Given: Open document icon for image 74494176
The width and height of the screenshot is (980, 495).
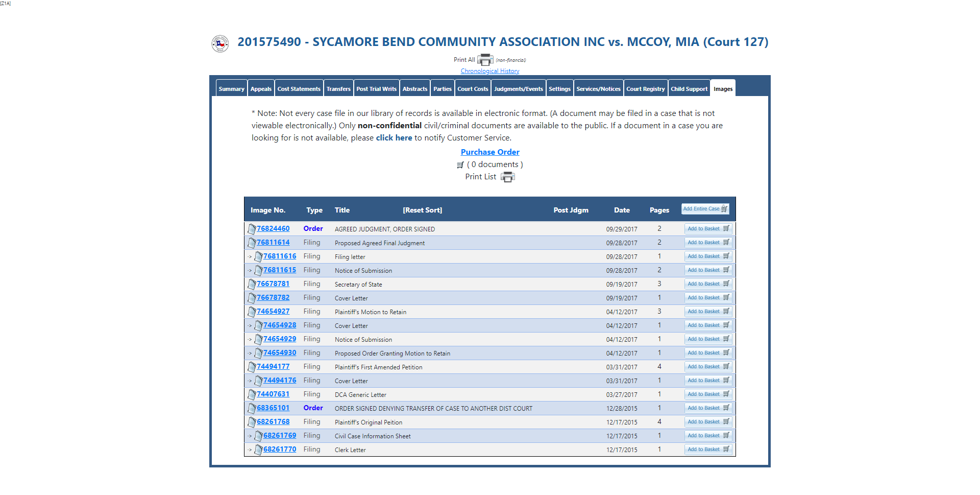Looking at the screenshot, I should 258,381.
